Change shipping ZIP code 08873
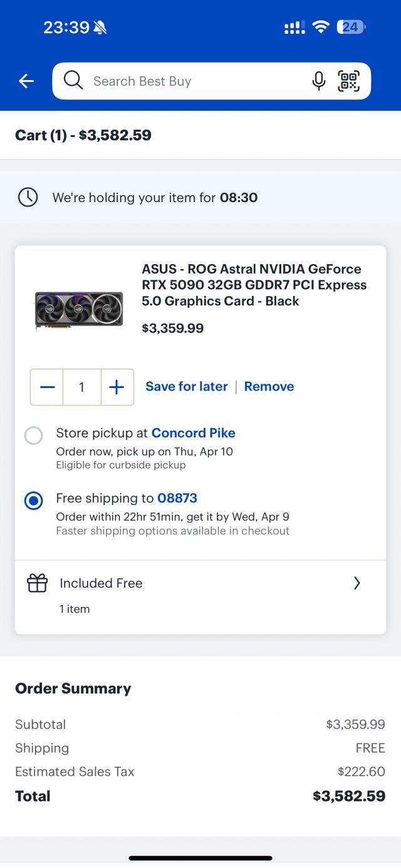This screenshot has height=868, width=401. click(177, 498)
